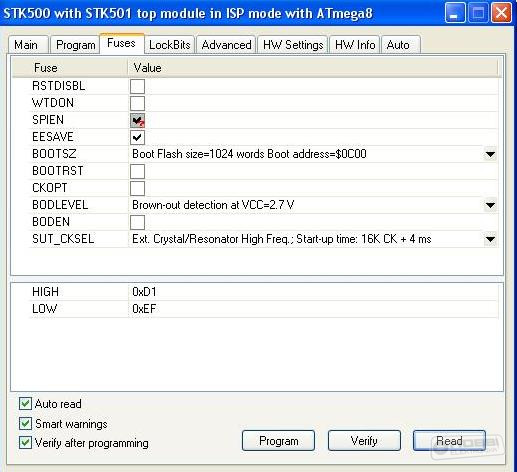The width and height of the screenshot is (517, 472).
Task: Select the Auto tab
Action: click(400, 45)
